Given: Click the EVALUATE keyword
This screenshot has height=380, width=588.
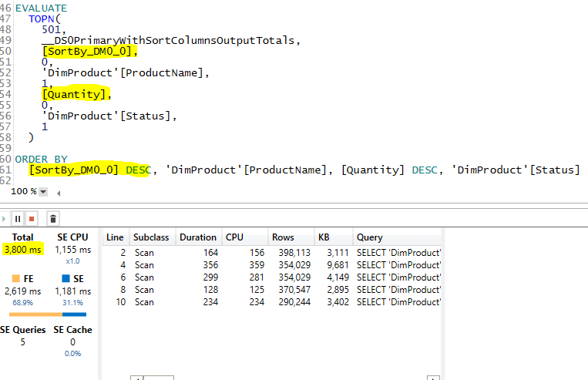Looking at the screenshot, I should pos(41,8).
